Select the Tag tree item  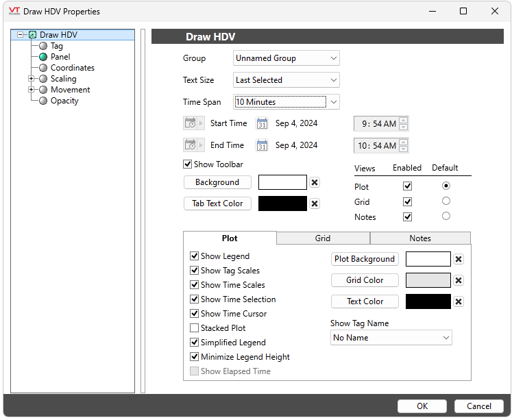pos(57,46)
